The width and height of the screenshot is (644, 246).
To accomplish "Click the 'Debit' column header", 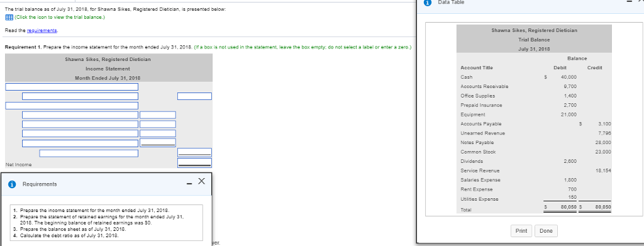I will [x=559, y=68].
